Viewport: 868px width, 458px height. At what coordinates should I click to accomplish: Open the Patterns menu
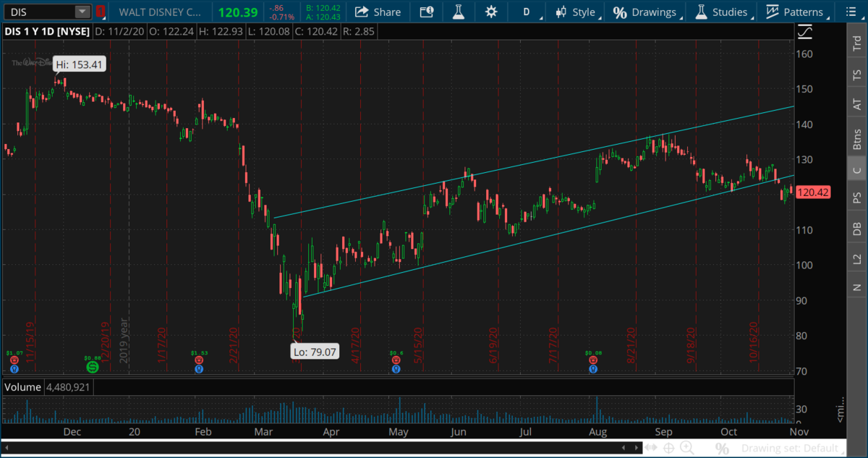click(x=795, y=12)
